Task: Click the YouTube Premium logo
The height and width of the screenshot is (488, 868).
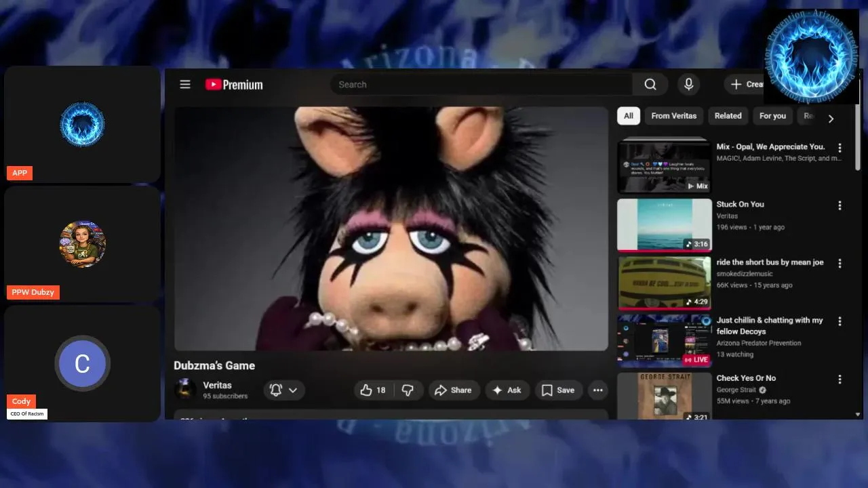Action: coord(234,85)
